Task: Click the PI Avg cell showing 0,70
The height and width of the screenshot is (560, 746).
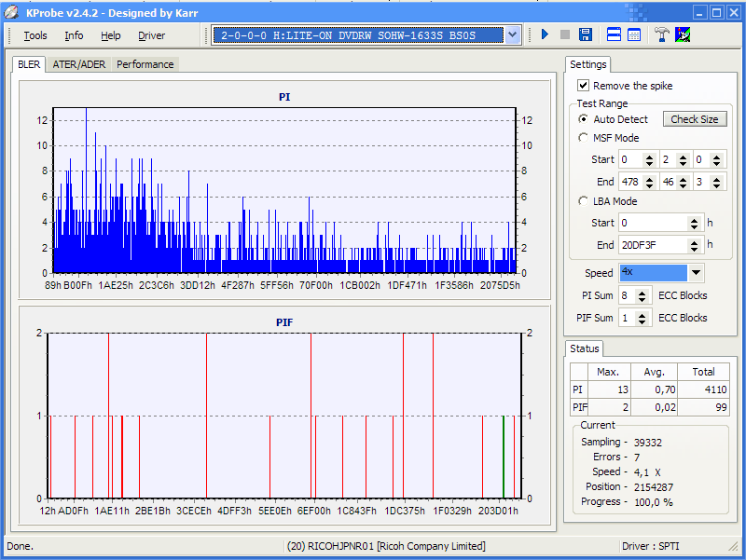Action: coord(655,389)
